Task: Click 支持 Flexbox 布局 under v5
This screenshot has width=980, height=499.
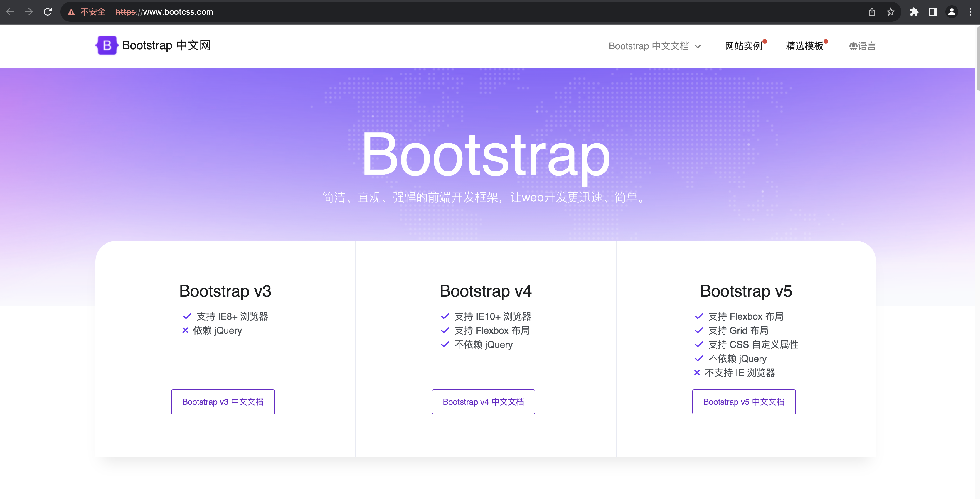Action: coord(746,316)
